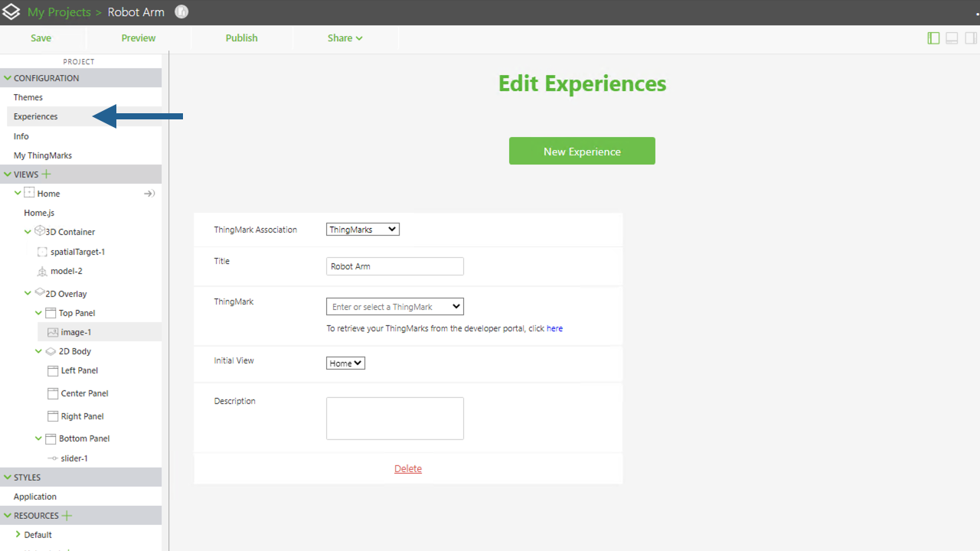Screen dimensions: 980x551
Task: Click the 2D Overlay layer icon
Action: pyautogui.click(x=40, y=293)
